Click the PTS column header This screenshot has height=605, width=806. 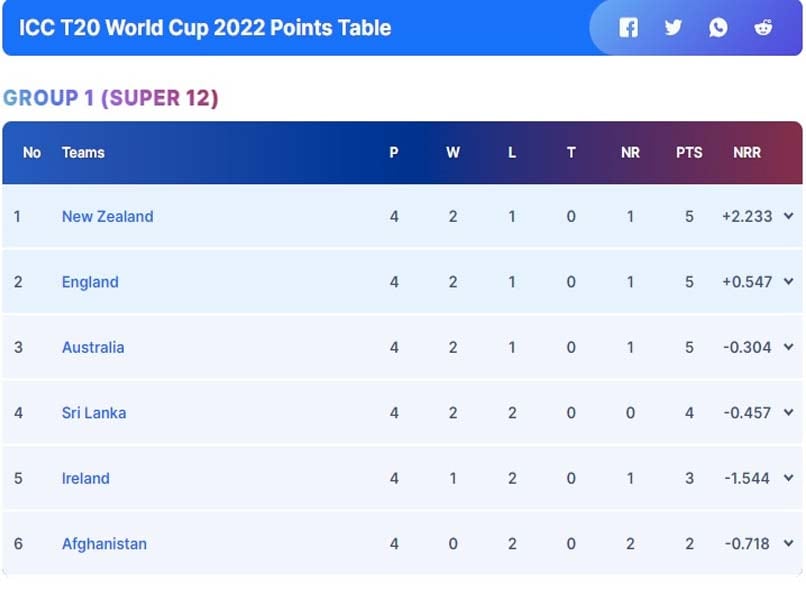pos(689,153)
